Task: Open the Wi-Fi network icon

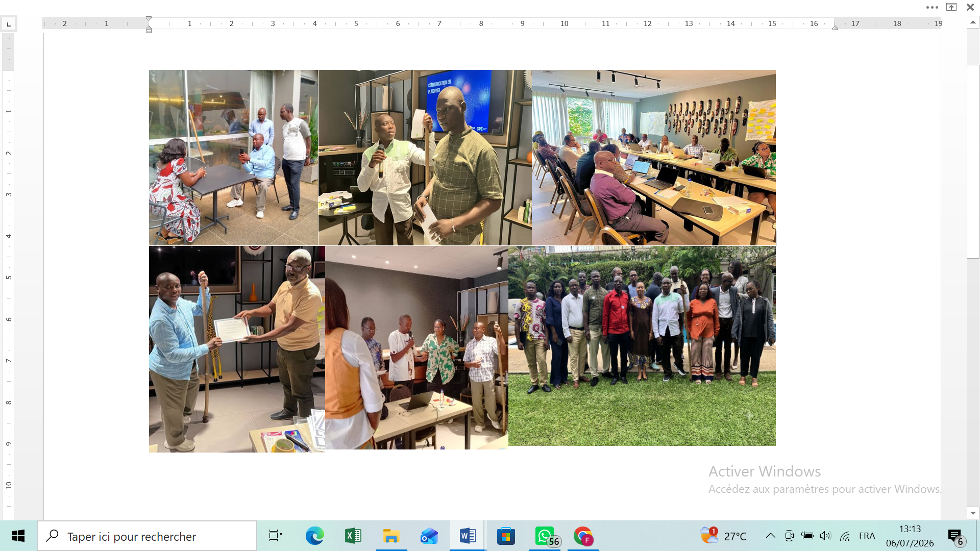Action: point(845,536)
